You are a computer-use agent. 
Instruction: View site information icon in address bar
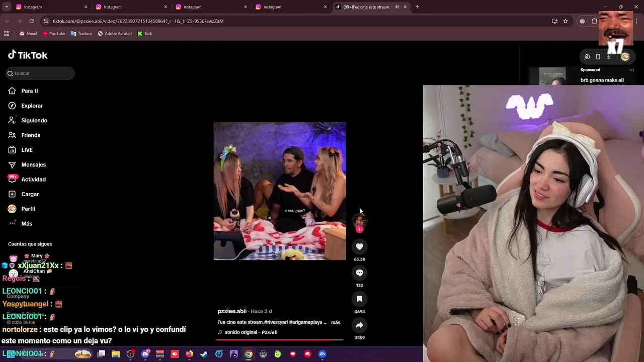(46, 21)
